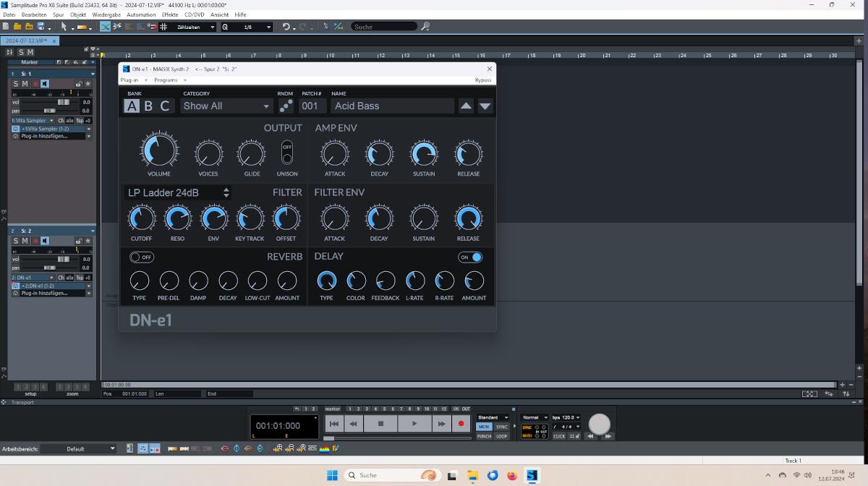Open the Samplitude app in the Windows taskbar
The width and height of the screenshot is (868, 486).
532,475
